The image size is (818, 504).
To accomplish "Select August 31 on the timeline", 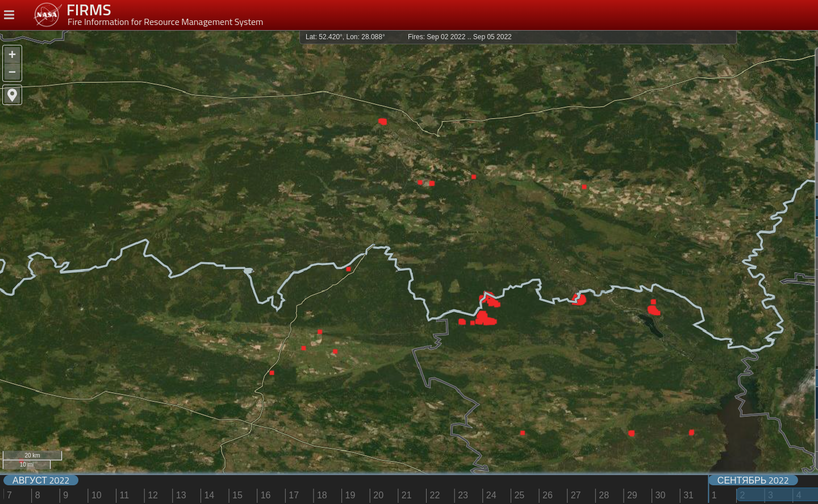I will [x=688, y=495].
